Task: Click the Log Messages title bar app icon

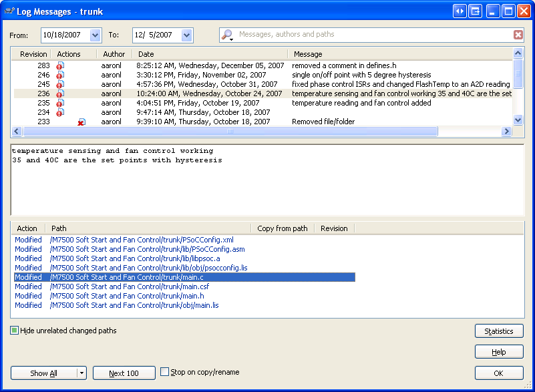Action: click(9, 11)
